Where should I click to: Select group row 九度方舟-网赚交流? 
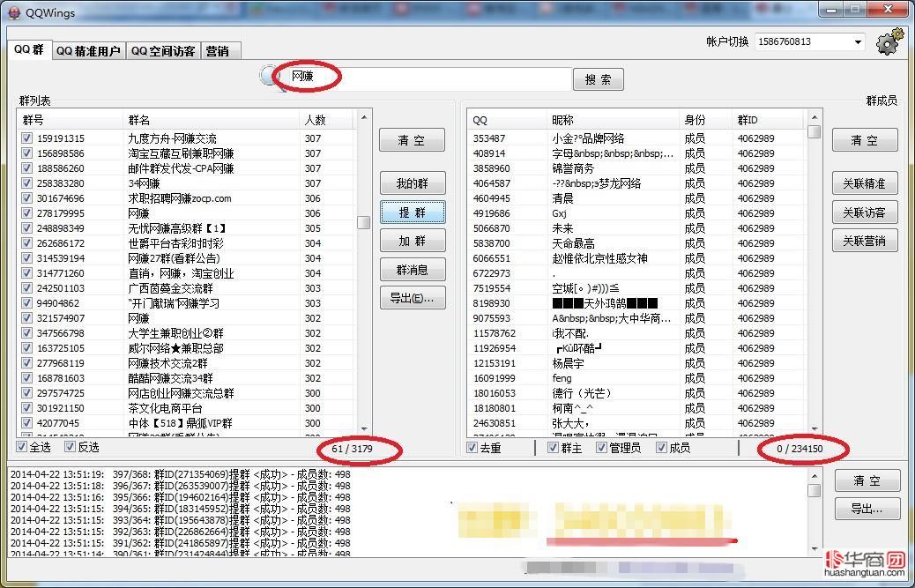[x=186, y=138]
